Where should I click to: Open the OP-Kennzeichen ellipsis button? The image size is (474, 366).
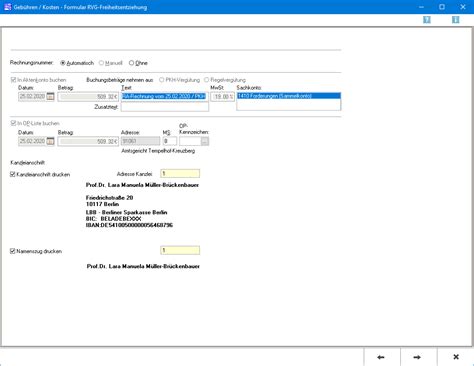tap(205, 141)
